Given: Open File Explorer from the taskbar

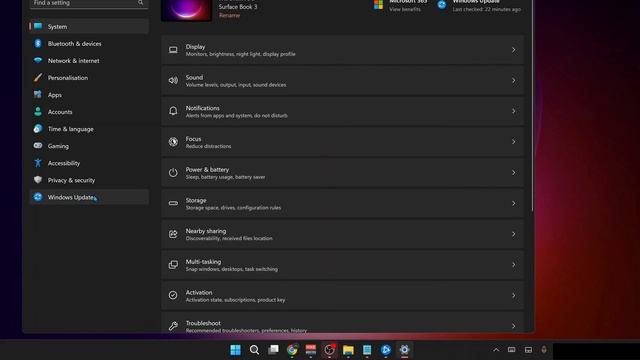Looking at the screenshot, I should 348,350.
